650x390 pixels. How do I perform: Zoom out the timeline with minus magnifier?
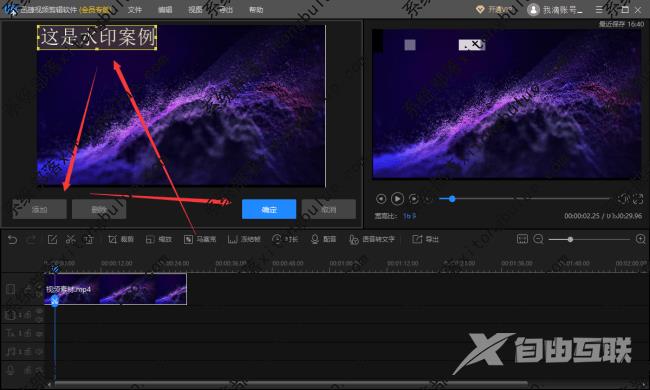[x=538, y=239]
